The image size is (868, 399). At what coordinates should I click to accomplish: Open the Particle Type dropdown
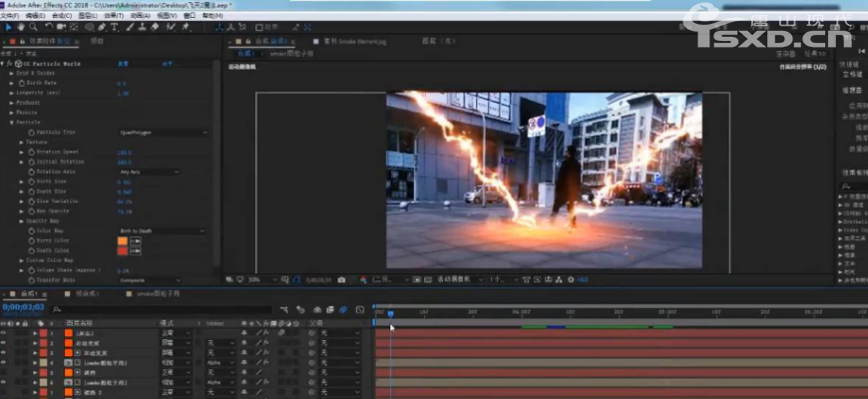click(x=164, y=133)
